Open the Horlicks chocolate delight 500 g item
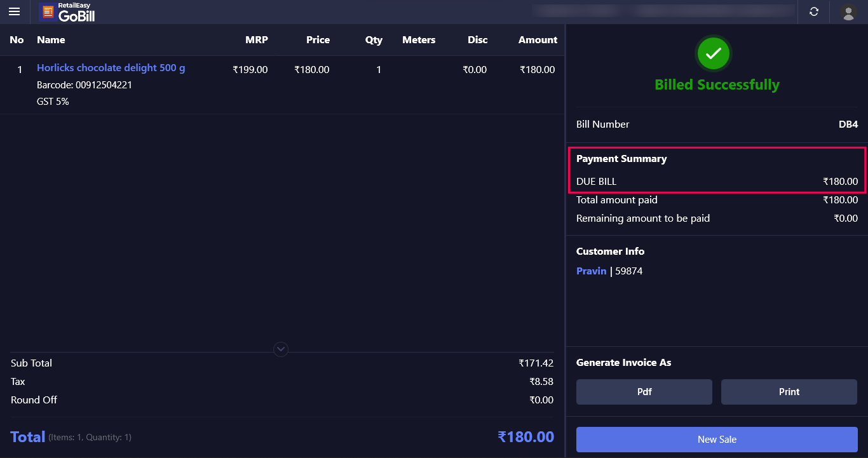 [x=111, y=68]
